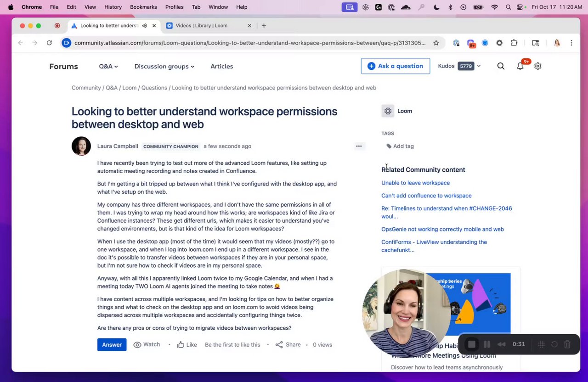Screen dimensions: 588x382
Task: Open 'ConfiForms - LiveView understanding' link
Action: pyautogui.click(x=434, y=246)
